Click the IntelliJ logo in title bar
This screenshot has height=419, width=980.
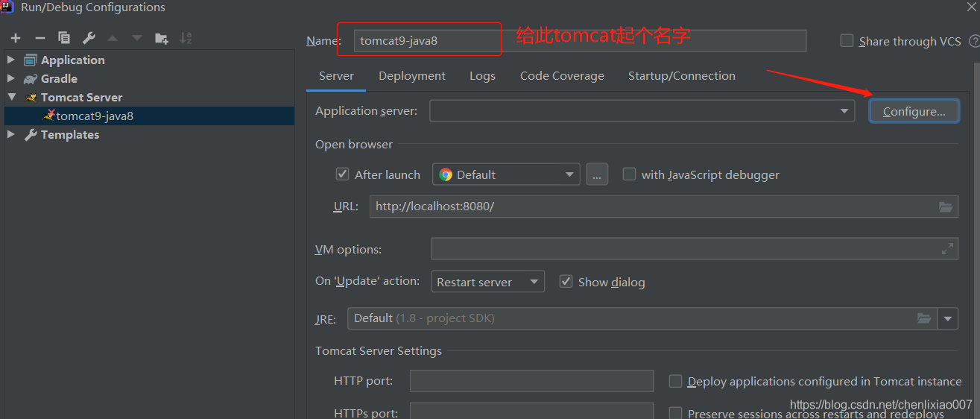click(8, 7)
